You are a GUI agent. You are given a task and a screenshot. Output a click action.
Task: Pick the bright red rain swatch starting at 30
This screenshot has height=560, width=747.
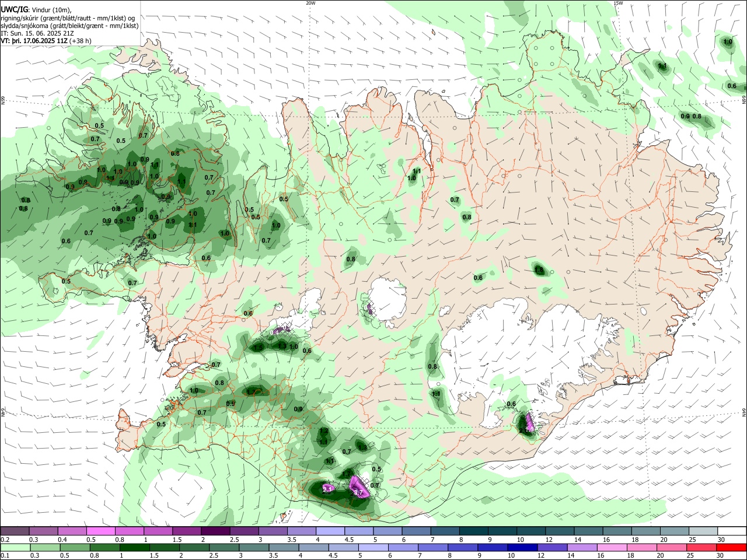(731, 547)
